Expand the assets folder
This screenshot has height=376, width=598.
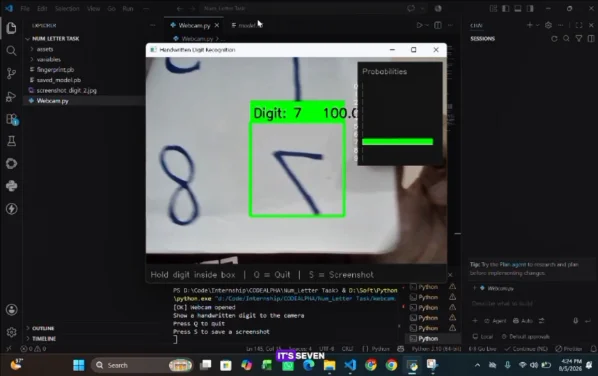pyautogui.click(x=45, y=49)
